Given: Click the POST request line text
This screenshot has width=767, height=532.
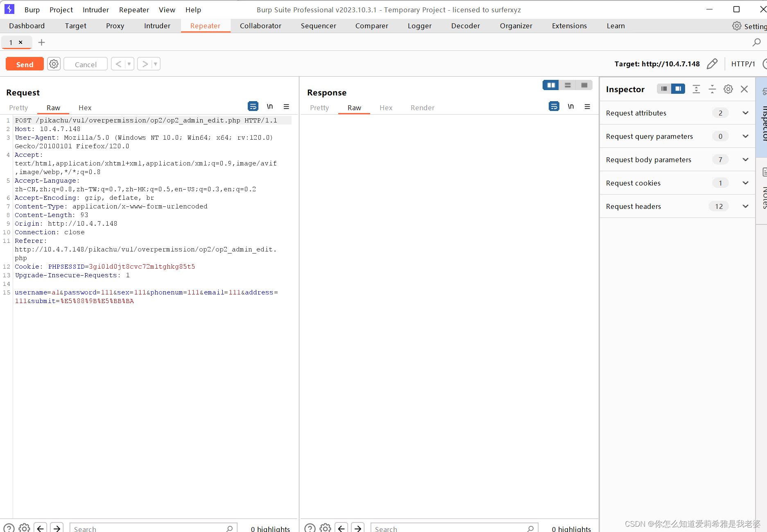Looking at the screenshot, I should pos(146,120).
